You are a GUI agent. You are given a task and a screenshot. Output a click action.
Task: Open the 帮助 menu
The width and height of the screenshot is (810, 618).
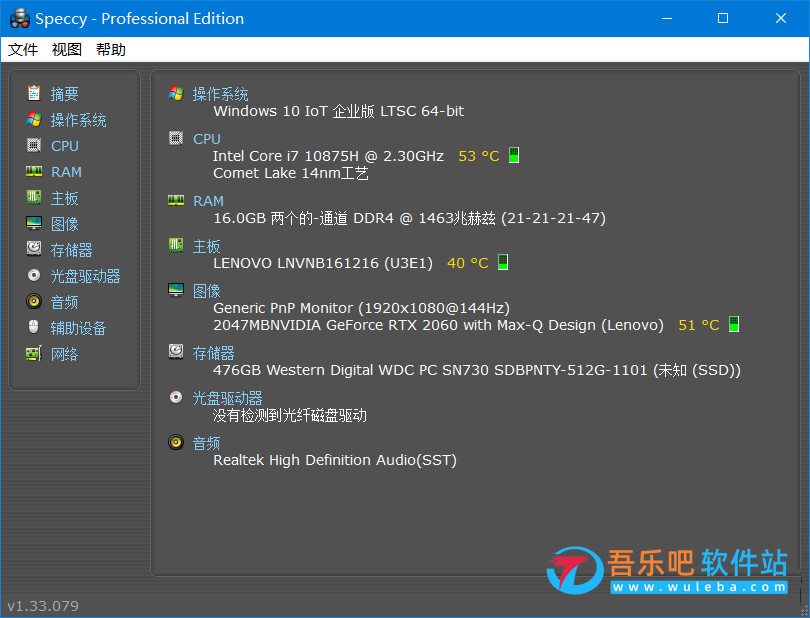pos(111,50)
